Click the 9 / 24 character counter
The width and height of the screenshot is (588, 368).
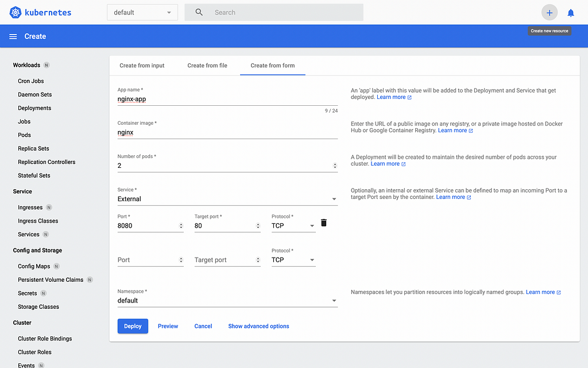[x=331, y=111]
